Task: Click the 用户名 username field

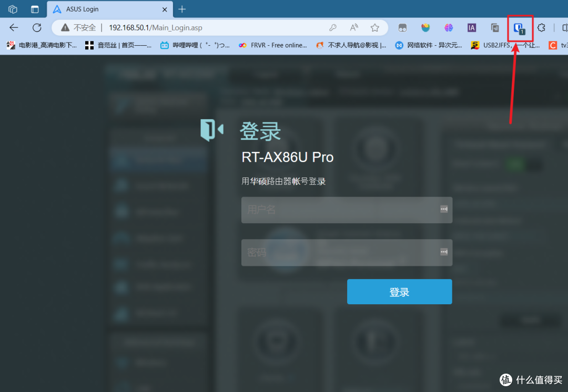Action: [347, 210]
